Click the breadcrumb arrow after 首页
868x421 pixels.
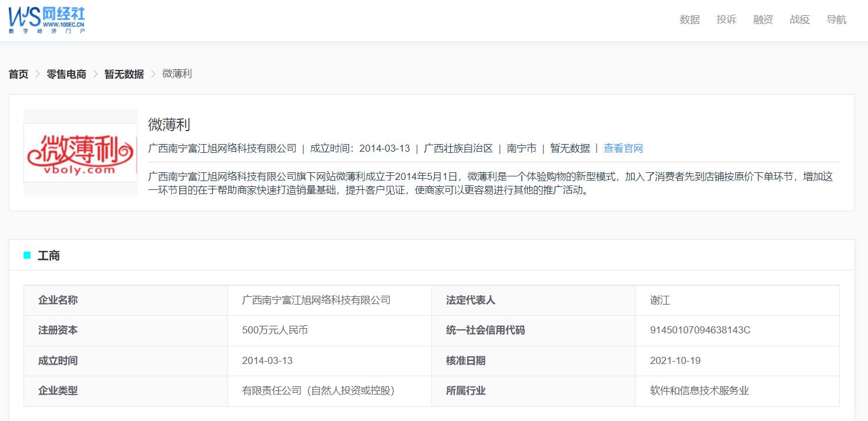coord(38,74)
